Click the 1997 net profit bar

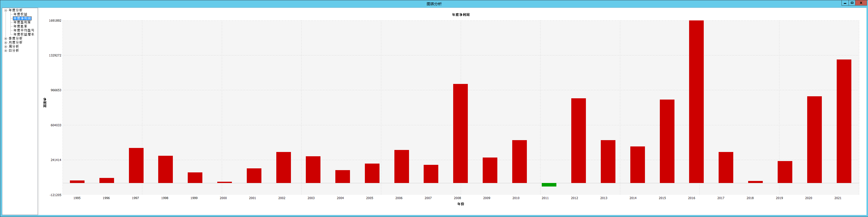pos(136,166)
